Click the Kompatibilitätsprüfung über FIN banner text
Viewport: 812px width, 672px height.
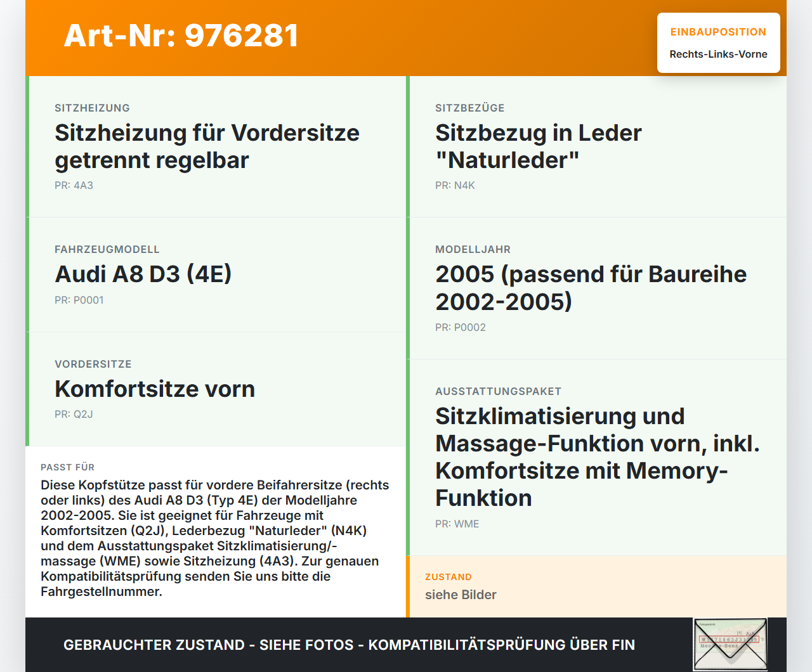tap(349, 645)
